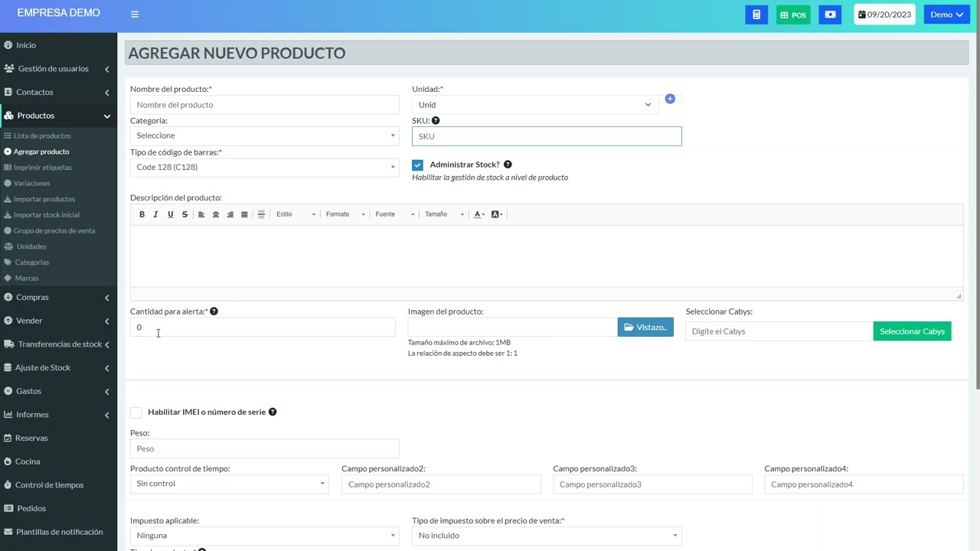Open Plantillas de notificación in sidebar
980x551 pixels.
58,532
